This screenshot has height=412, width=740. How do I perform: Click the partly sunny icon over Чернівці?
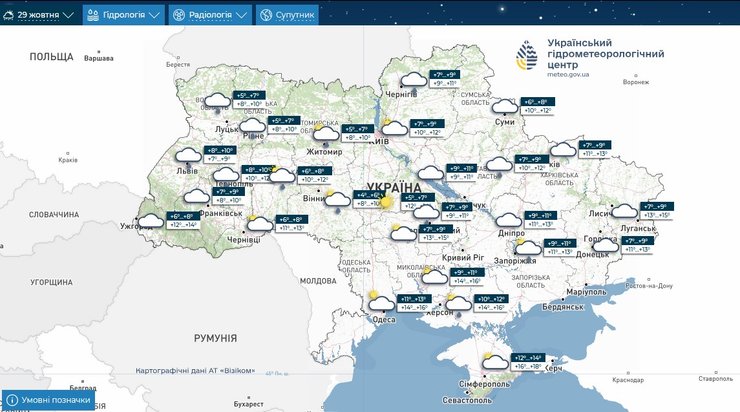(x=260, y=223)
